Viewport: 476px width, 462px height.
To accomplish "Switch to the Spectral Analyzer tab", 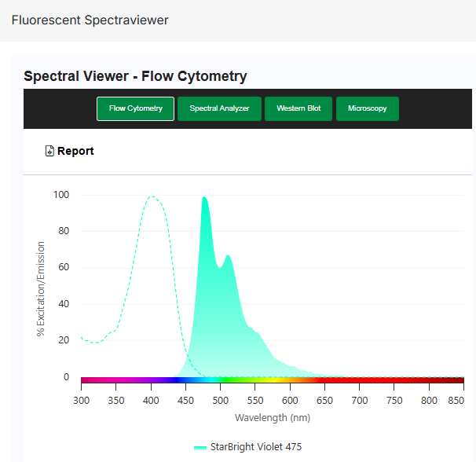I will coord(218,108).
